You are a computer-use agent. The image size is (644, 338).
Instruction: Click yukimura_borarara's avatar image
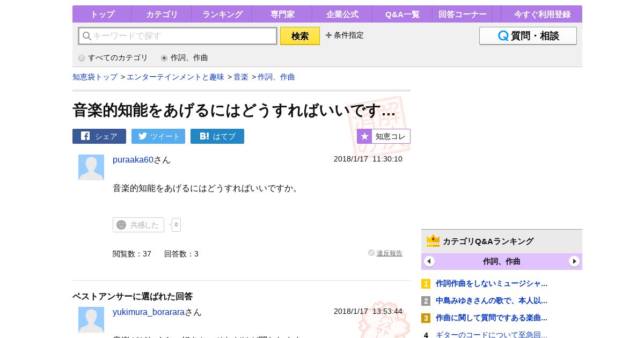(91, 320)
